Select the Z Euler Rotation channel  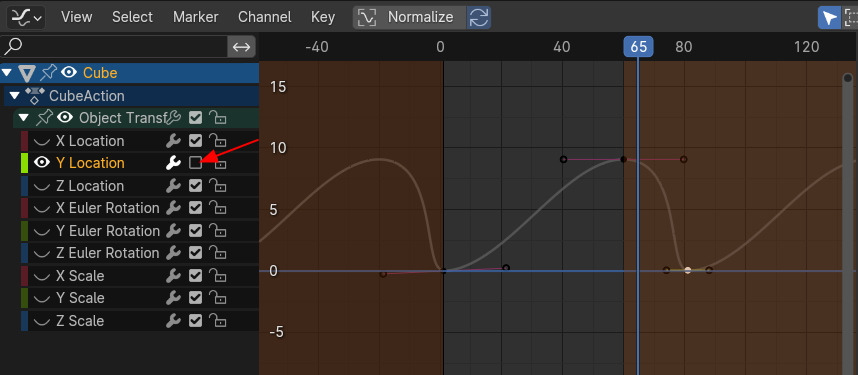(x=108, y=253)
